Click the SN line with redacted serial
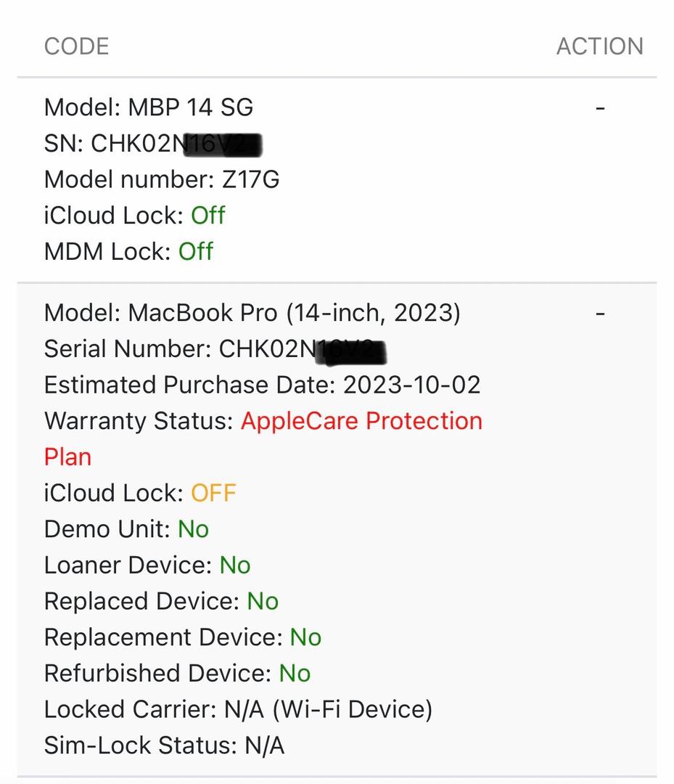Viewport: 674px width, 784px height. click(x=152, y=144)
